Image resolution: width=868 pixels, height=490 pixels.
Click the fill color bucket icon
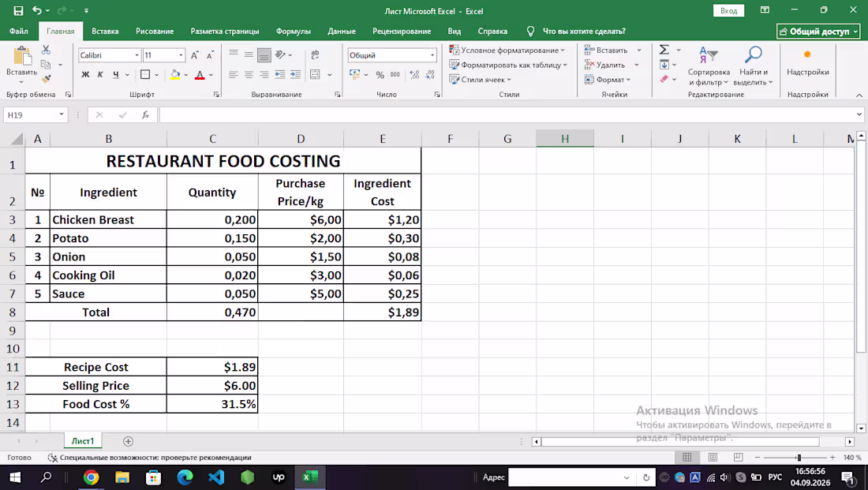pyautogui.click(x=175, y=75)
